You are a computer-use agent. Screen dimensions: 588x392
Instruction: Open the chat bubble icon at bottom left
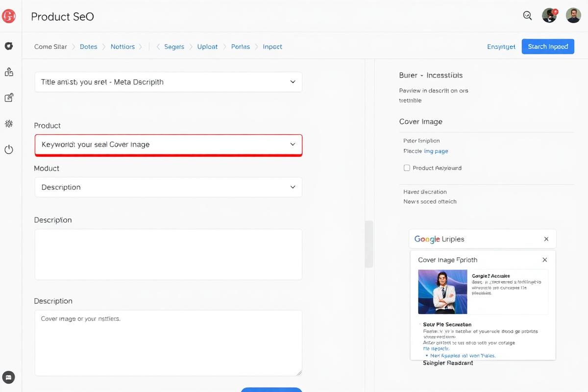click(x=8, y=377)
